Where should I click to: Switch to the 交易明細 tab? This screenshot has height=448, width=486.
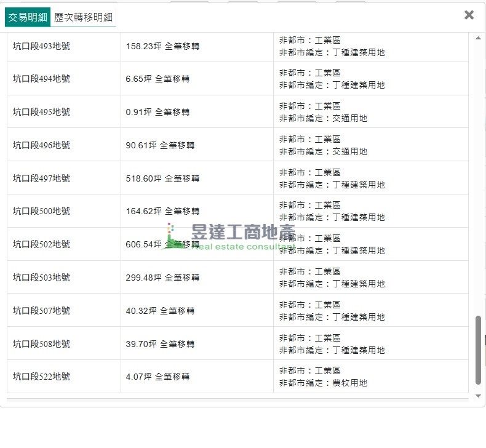click(27, 18)
